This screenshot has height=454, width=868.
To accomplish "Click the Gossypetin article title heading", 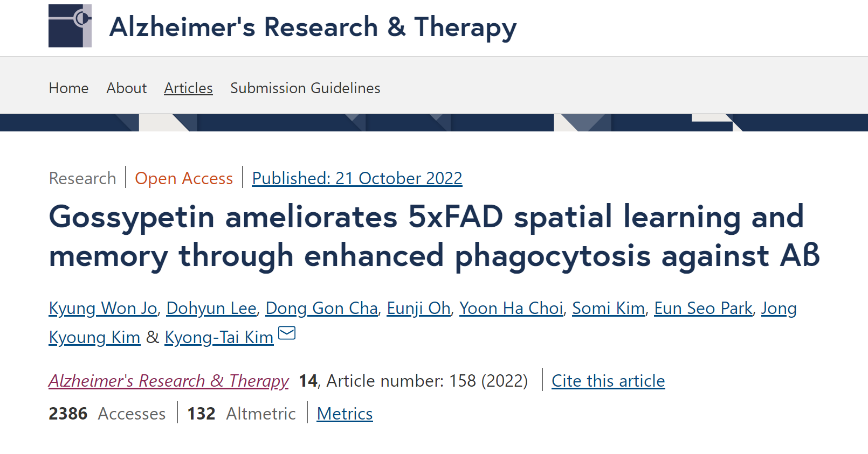I will pyautogui.click(x=434, y=236).
